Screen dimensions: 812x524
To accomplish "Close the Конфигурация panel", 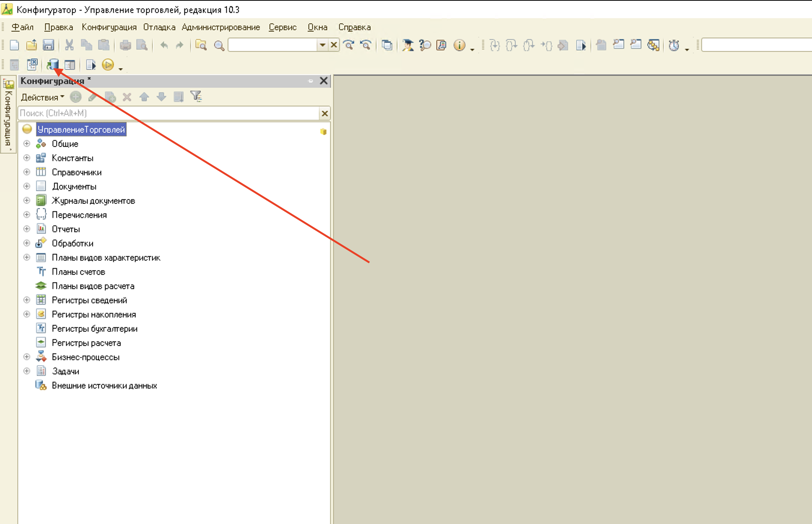I will click(x=324, y=81).
